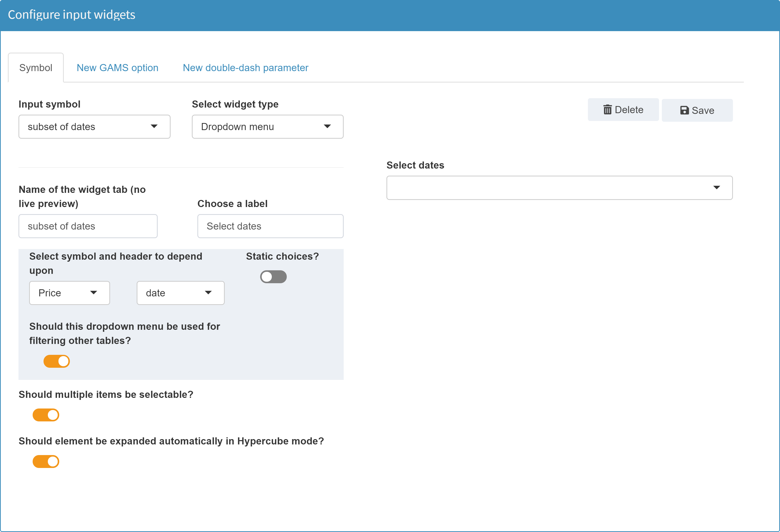Image resolution: width=780 pixels, height=532 pixels.
Task: Click the chevron on subset of dates selector
Action: click(x=154, y=127)
